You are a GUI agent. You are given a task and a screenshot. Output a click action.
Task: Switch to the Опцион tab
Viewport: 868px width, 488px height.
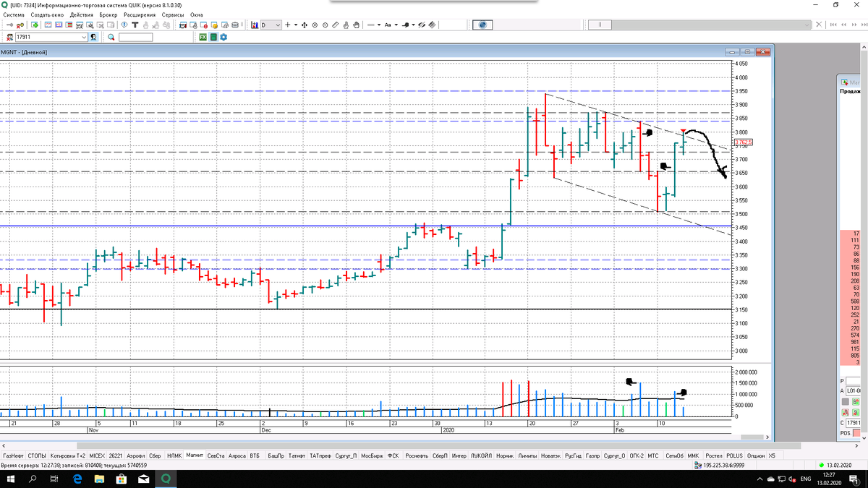click(x=756, y=456)
